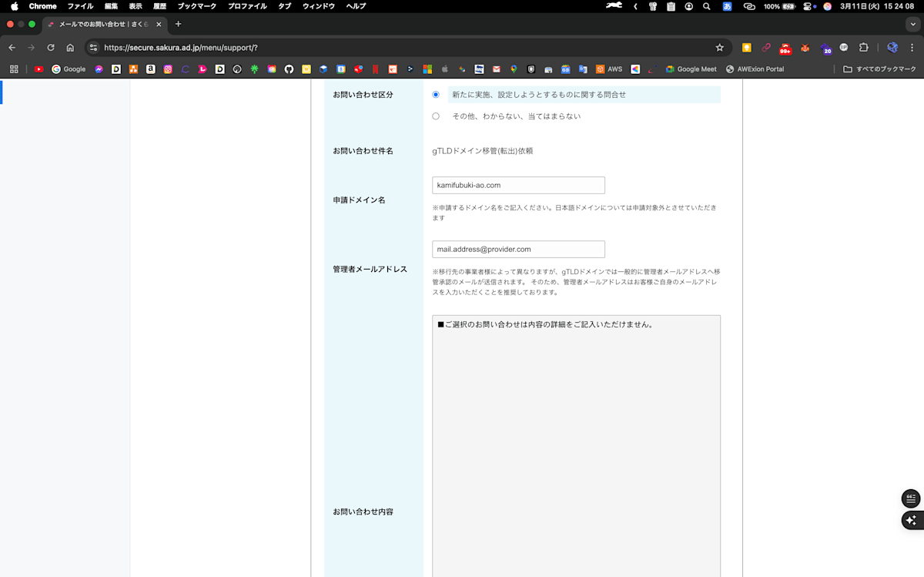Click the お問い合わせ内容 text area
This screenshot has height=577, width=924.
(x=576, y=445)
